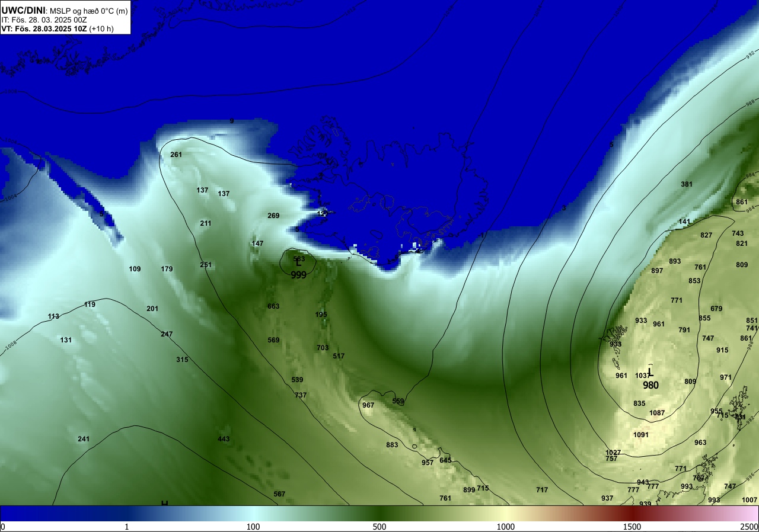The width and height of the screenshot is (759, 532).
Task: Click the 853 height value
Action: click(x=694, y=281)
